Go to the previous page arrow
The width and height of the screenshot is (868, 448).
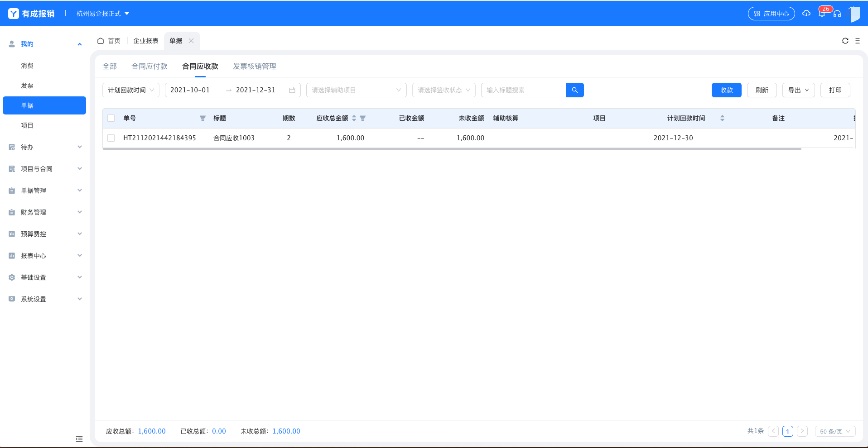(x=773, y=431)
